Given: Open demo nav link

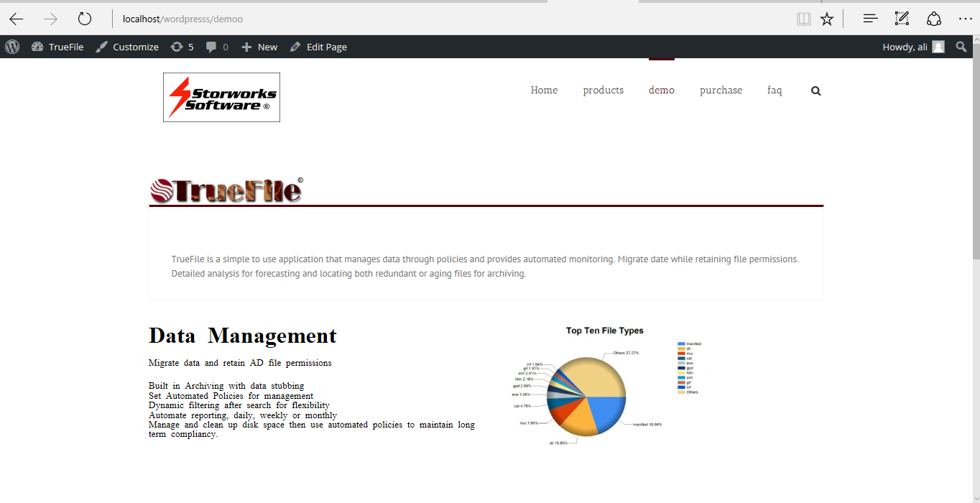Looking at the screenshot, I should (661, 91).
